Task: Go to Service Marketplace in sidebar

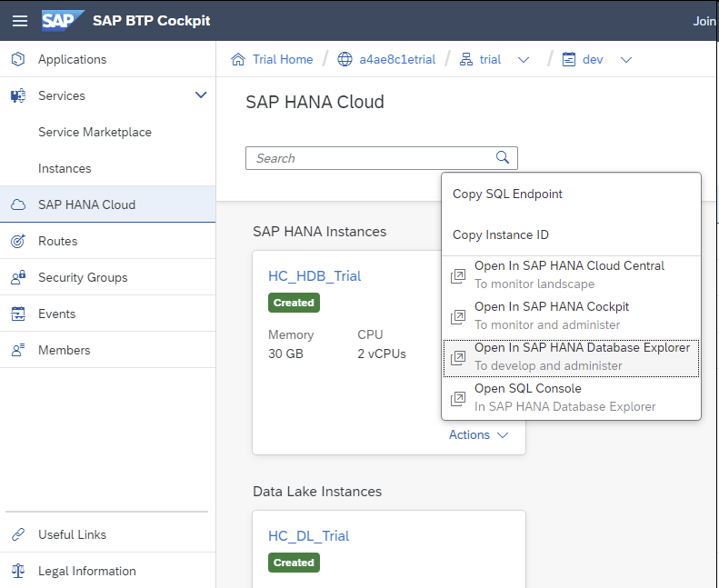Action: tap(95, 132)
